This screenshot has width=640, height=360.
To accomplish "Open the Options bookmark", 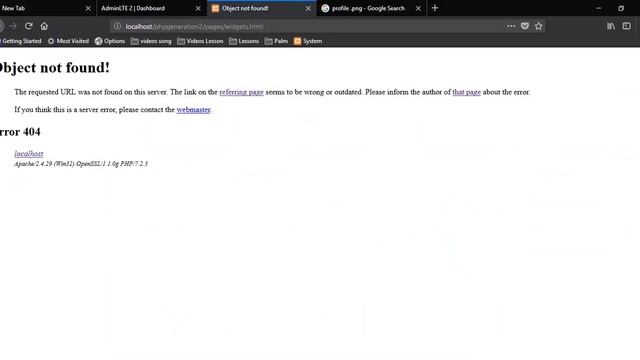I will (110, 41).
